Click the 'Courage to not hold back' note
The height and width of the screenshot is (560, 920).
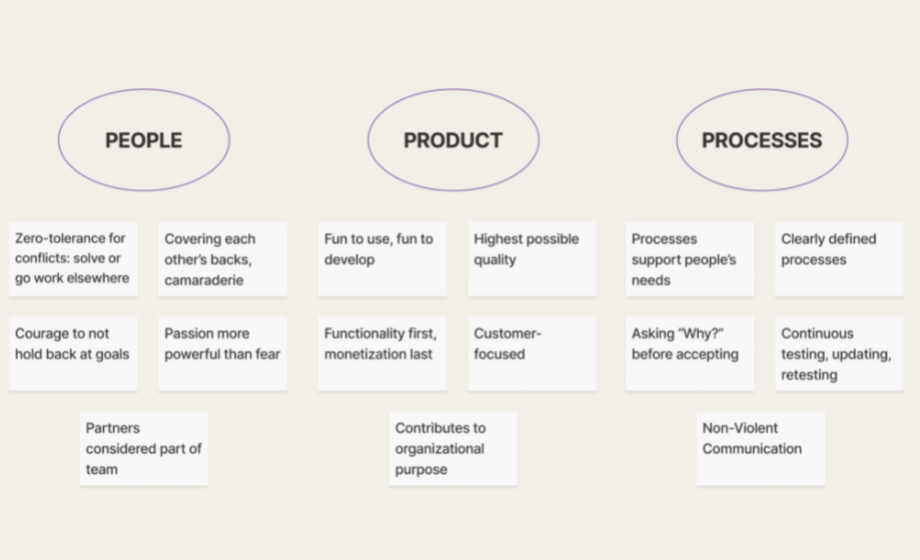pos(73,353)
